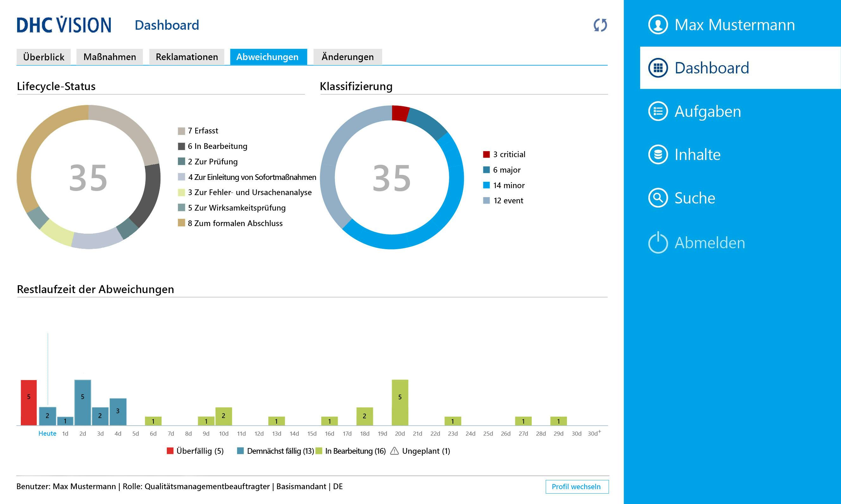Switch to the Maßnahmen tab
This screenshot has width=841, height=504.
(x=110, y=57)
